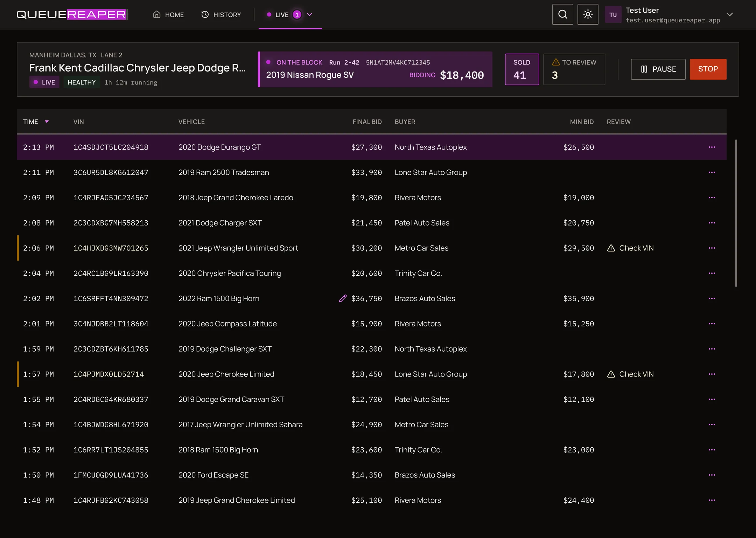The height and width of the screenshot is (538, 756).
Task: Pause the live session
Action: (x=658, y=69)
